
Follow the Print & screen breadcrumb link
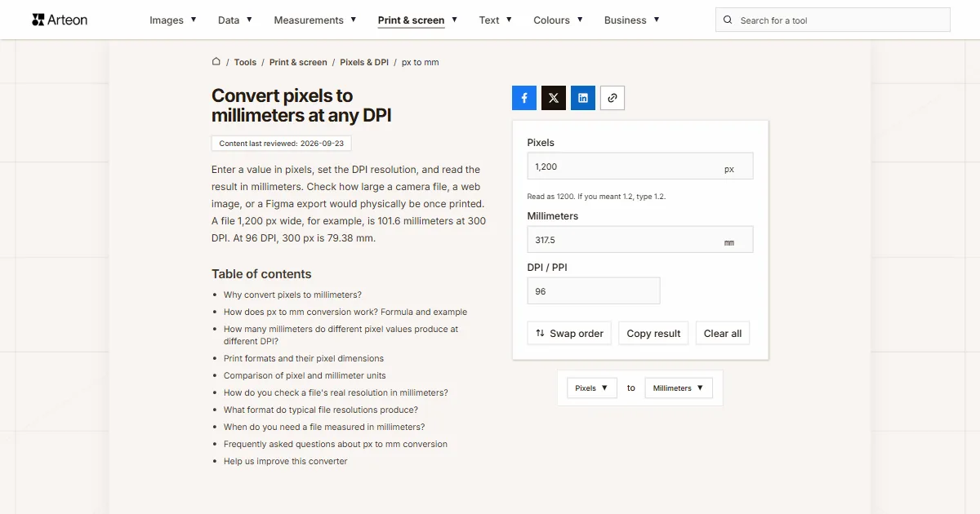pos(298,62)
